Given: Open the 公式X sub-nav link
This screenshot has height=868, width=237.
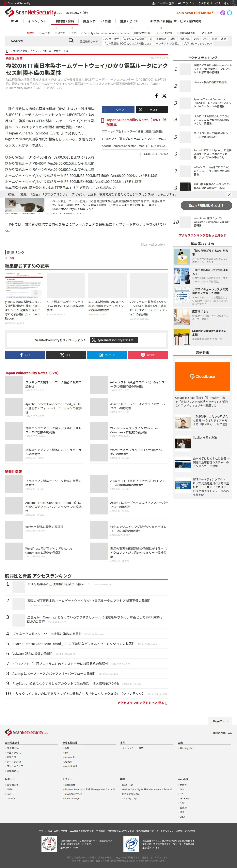Looking at the screenshot, I should 61,33.
